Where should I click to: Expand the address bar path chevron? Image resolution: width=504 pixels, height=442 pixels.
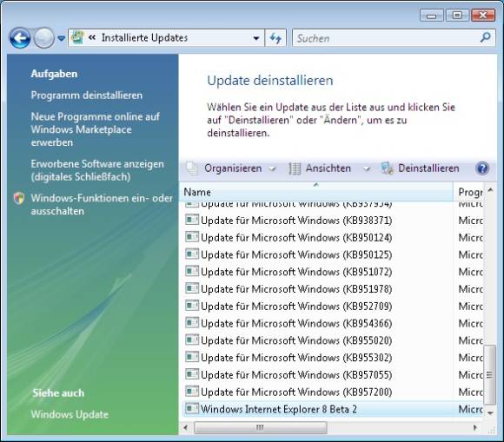92,37
